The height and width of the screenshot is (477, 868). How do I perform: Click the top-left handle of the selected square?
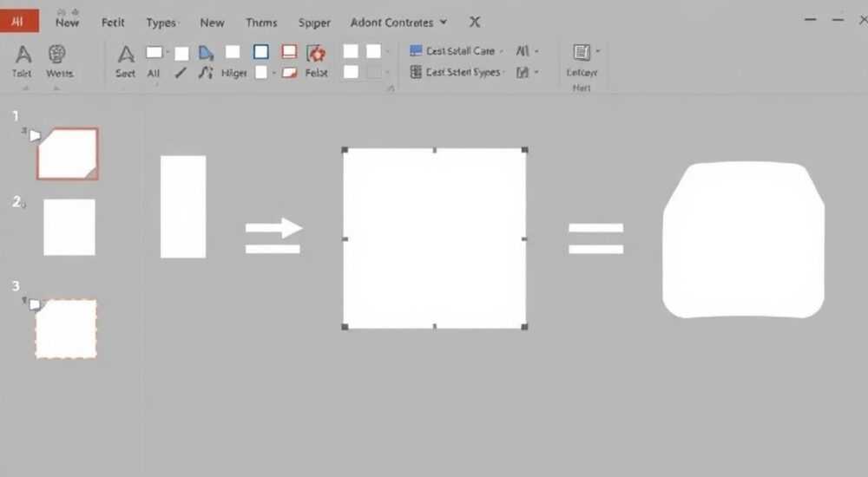[345, 150]
